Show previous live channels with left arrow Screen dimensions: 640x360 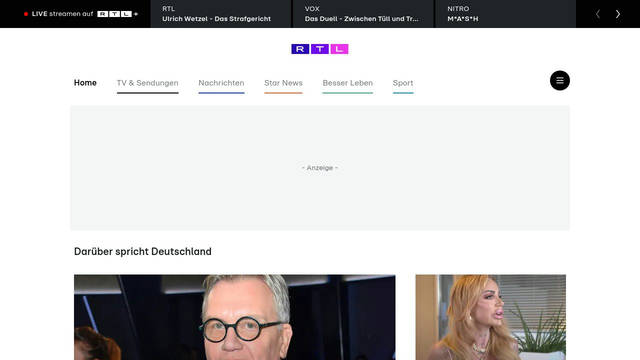point(598,14)
